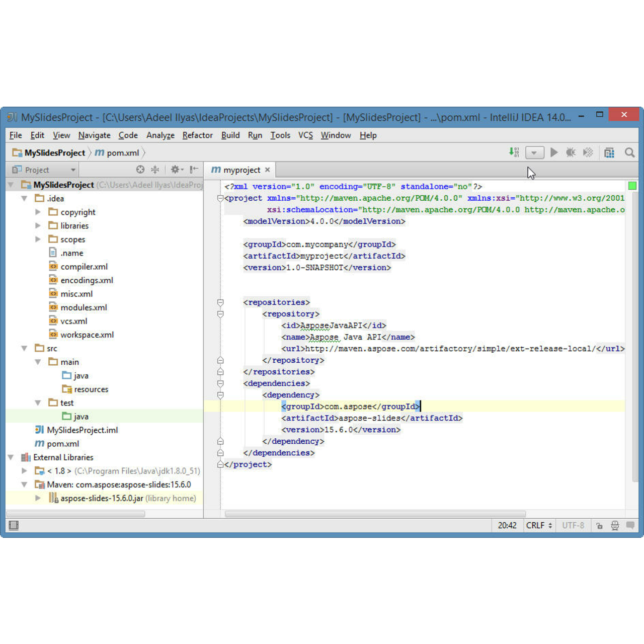Open the run configuration dropdown
644x644 pixels.
pos(534,152)
